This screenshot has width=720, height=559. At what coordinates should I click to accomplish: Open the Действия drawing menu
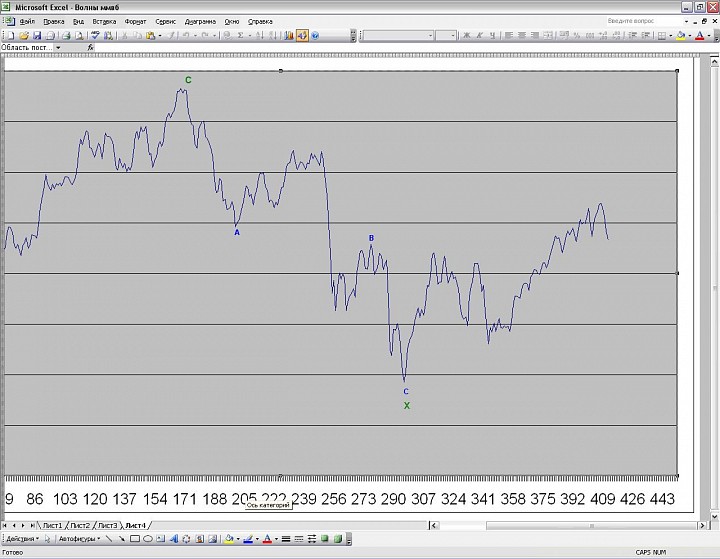[22, 539]
